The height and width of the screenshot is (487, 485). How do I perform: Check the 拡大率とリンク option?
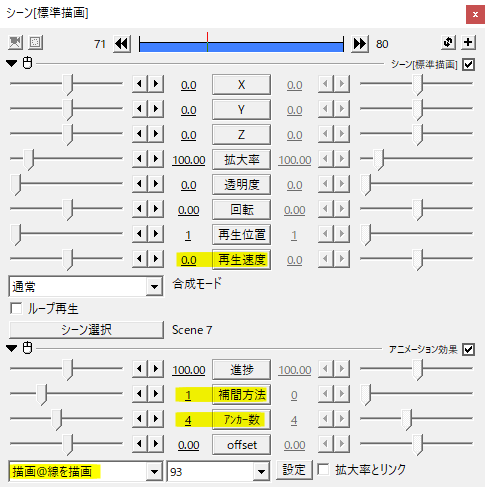pyautogui.click(x=323, y=469)
